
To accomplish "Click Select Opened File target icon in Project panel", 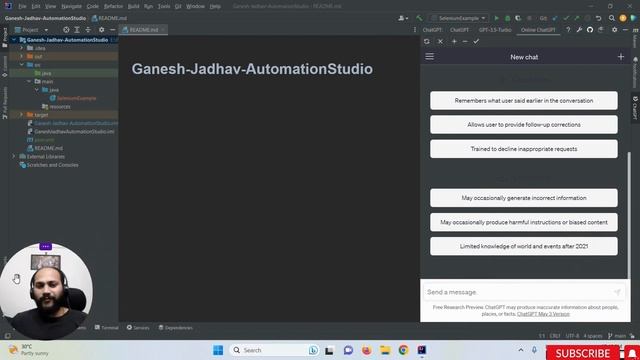I will click(x=66, y=30).
